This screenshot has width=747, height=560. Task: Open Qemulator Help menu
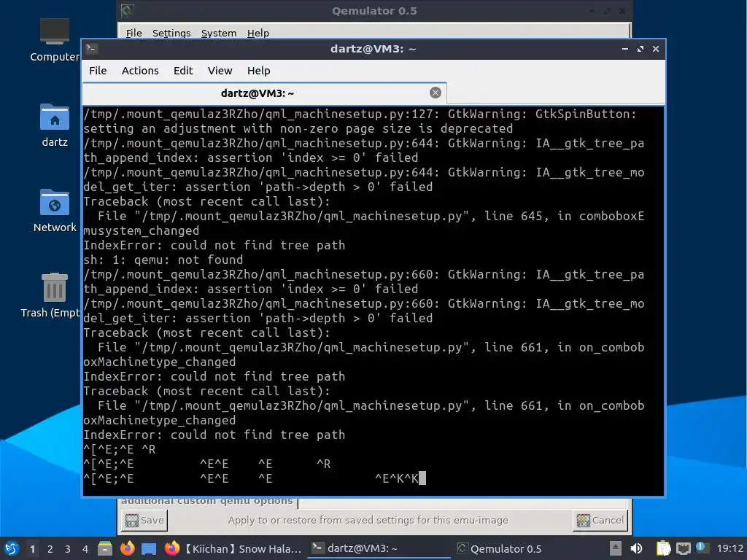pos(258,33)
